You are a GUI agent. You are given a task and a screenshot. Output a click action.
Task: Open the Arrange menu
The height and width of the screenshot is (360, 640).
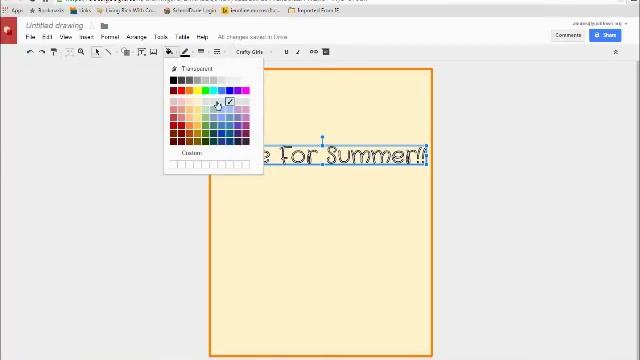click(136, 37)
